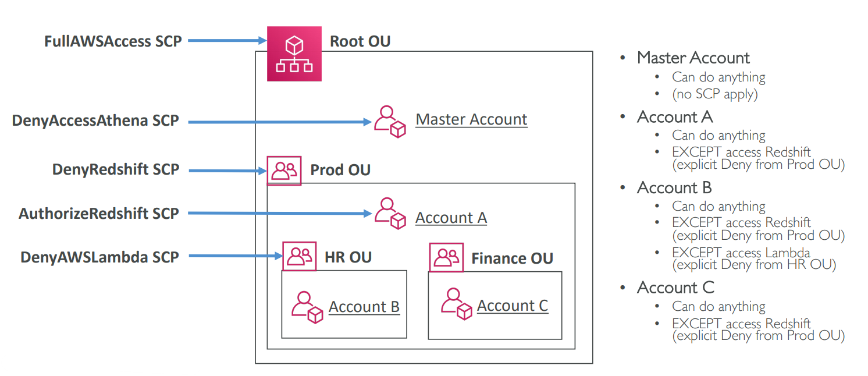Click the Account A user icon

[x=390, y=214]
